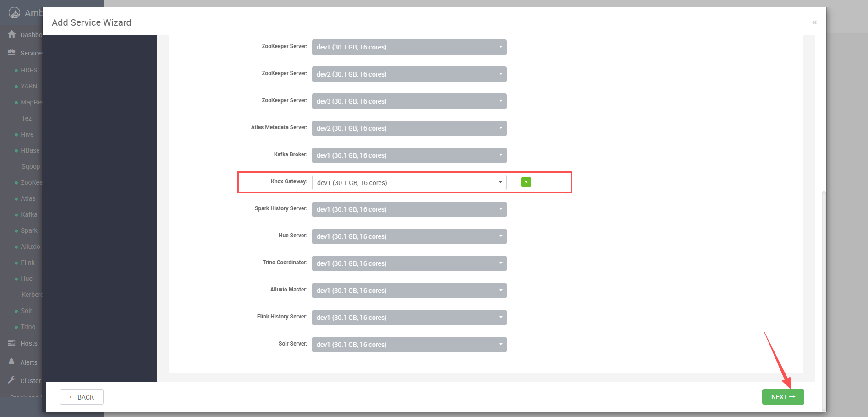Go back with the BACK button
The height and width of the screenshot is (417, 868).
click(x=82, y=397)
